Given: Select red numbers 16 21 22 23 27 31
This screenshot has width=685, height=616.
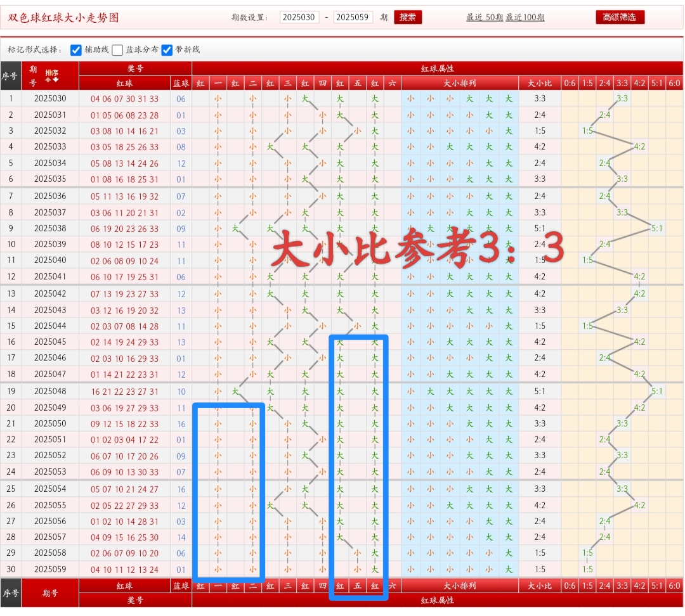Looking at the screenshot, I should point(124,392).
